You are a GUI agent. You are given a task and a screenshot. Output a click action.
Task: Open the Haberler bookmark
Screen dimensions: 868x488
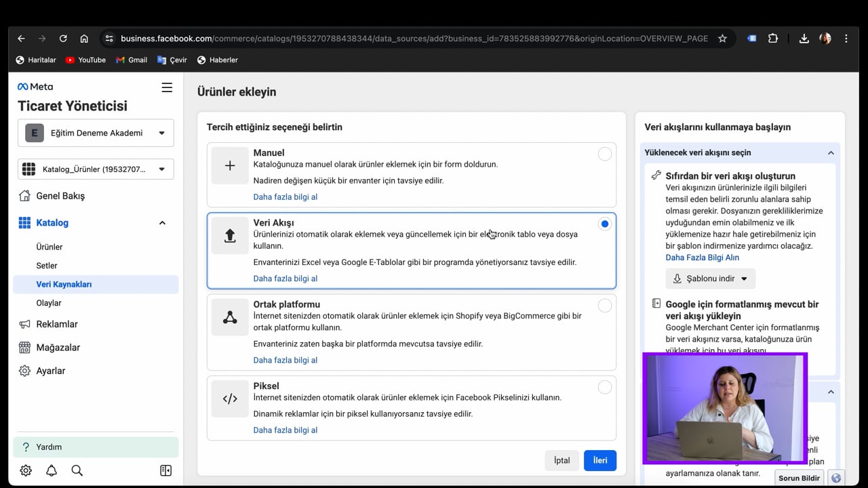(218, 60)
